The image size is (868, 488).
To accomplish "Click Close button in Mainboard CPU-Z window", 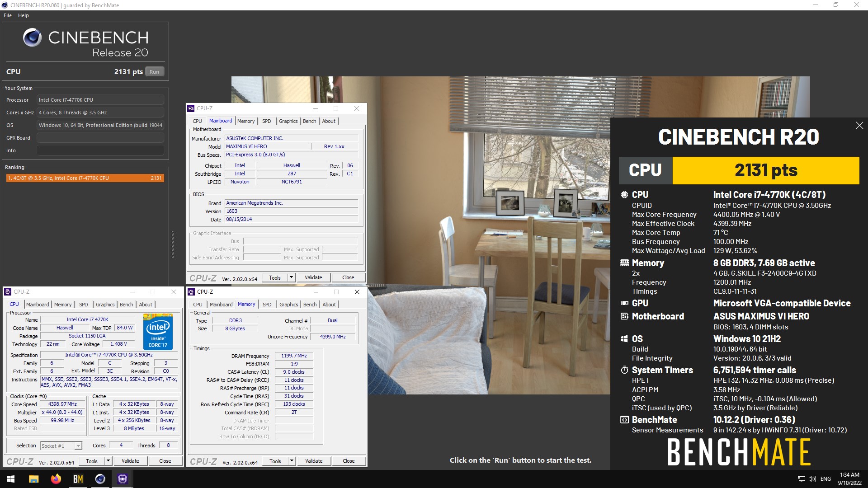I will [x=348, y=278].
